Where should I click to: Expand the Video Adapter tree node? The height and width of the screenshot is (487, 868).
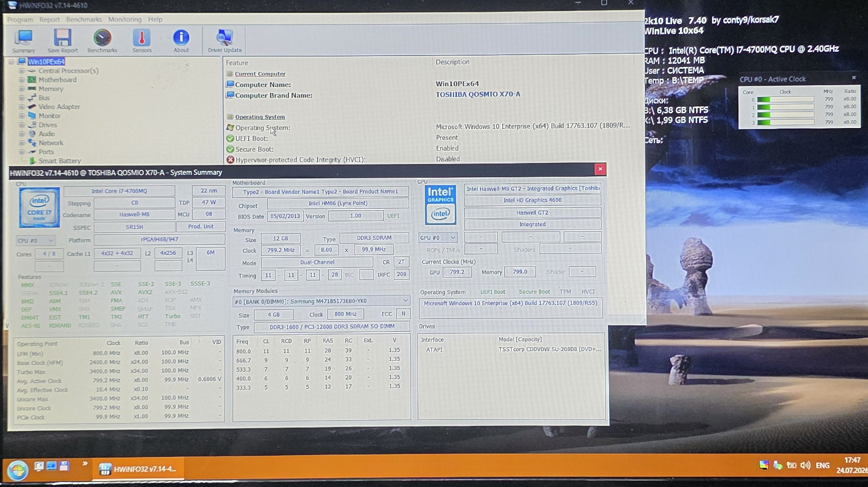pyautogui.click(x=22, y=107)
